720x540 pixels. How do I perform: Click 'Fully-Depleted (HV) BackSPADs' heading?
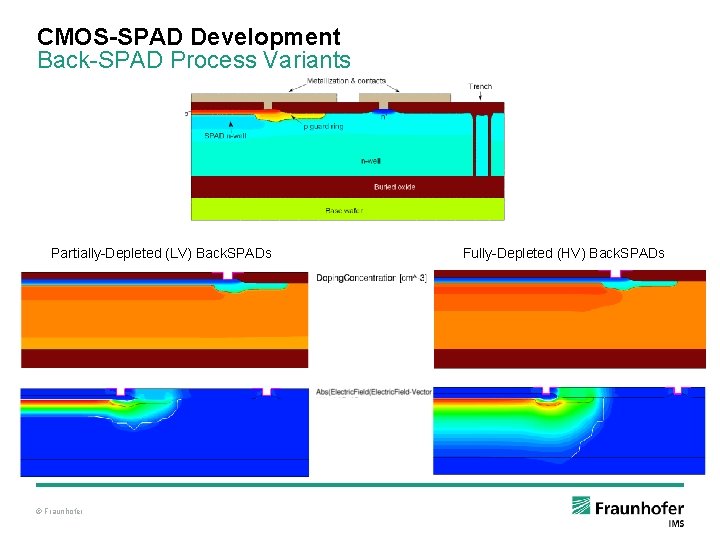[563, 253]
